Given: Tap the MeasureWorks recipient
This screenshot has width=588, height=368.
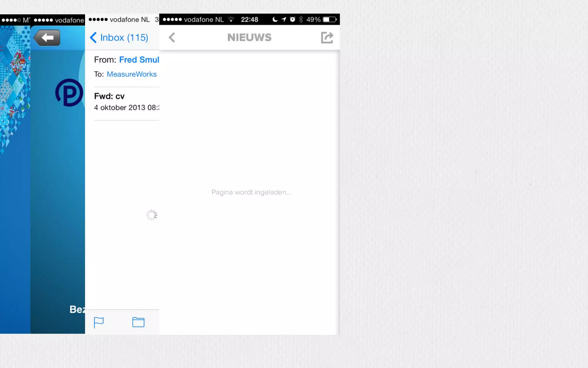Looking at the screenshot, I should [x=131, y=74].
